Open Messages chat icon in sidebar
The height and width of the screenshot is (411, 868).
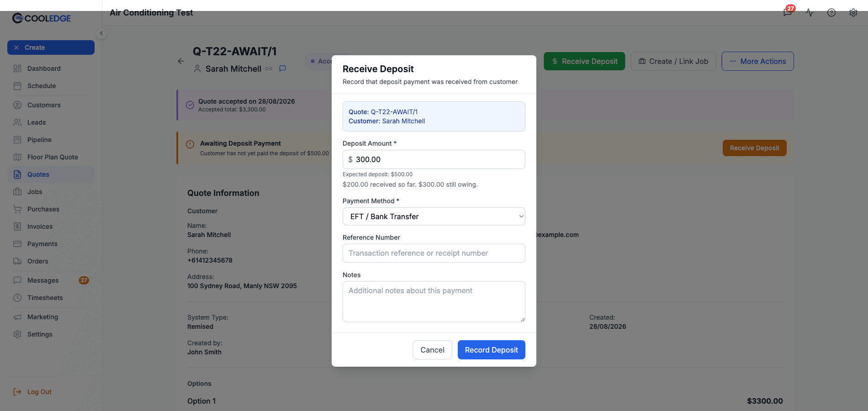click(x=17, y=280)
